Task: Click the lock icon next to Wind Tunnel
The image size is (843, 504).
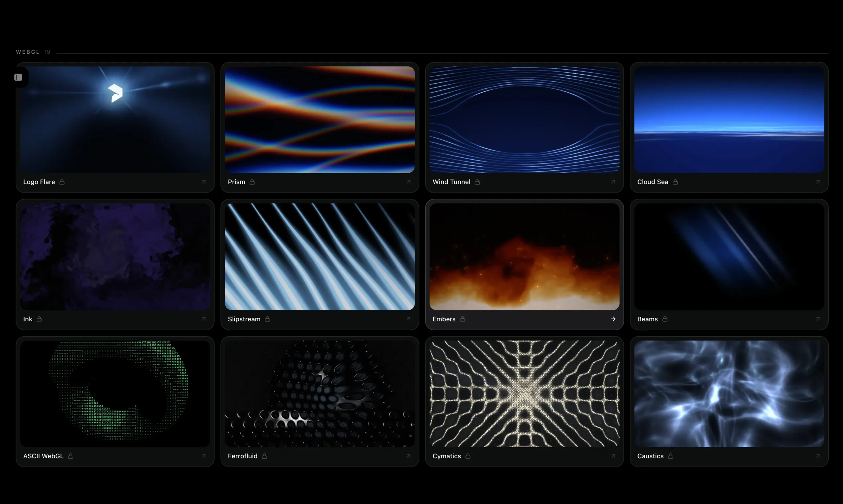Action: coord(477,182)
